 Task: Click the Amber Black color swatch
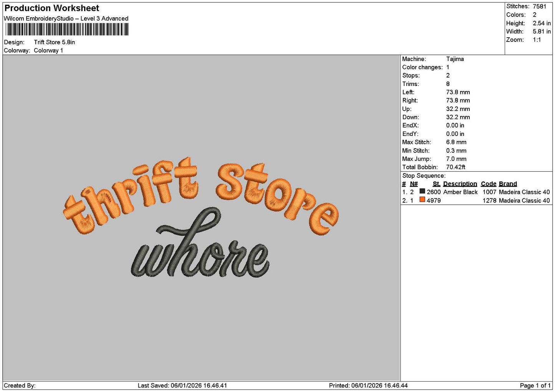(x=422, y=191)
